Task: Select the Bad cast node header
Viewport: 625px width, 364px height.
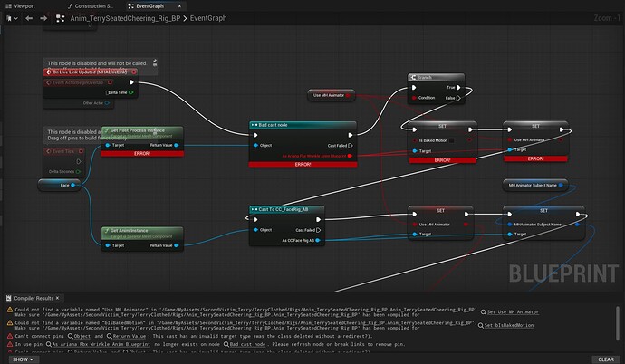Action: pos(303,125)
